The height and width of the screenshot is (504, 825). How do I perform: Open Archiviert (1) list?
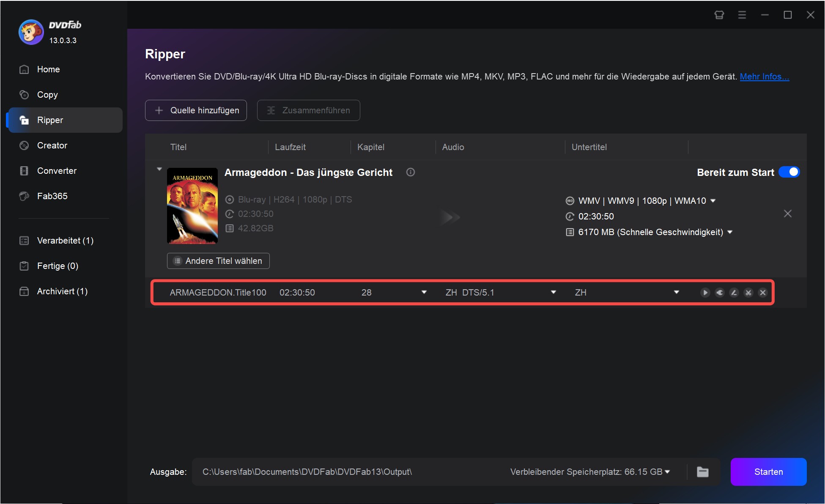[x=65, y=291]
